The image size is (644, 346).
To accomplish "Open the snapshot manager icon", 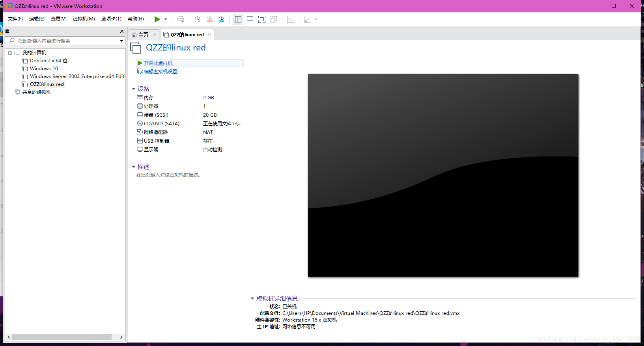I will point(221,19).
